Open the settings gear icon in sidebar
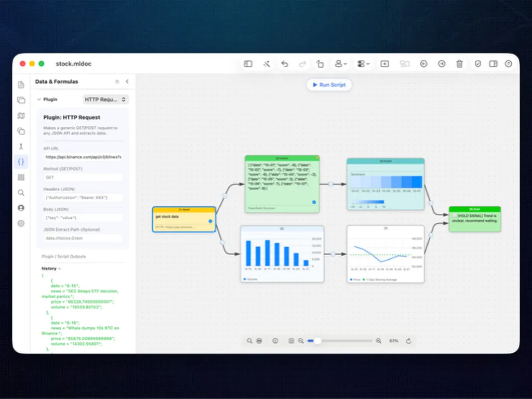This screenshot has width=532, height=399. 21,223
